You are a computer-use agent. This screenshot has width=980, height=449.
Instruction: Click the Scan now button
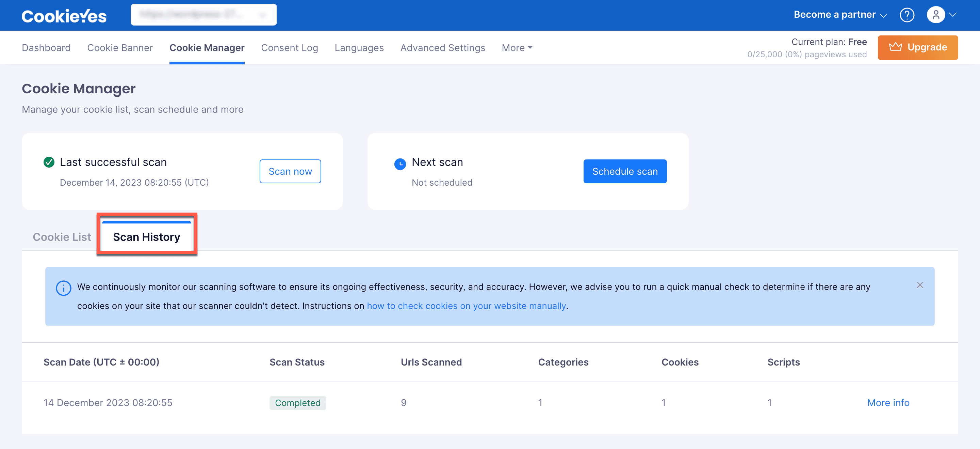290,171
